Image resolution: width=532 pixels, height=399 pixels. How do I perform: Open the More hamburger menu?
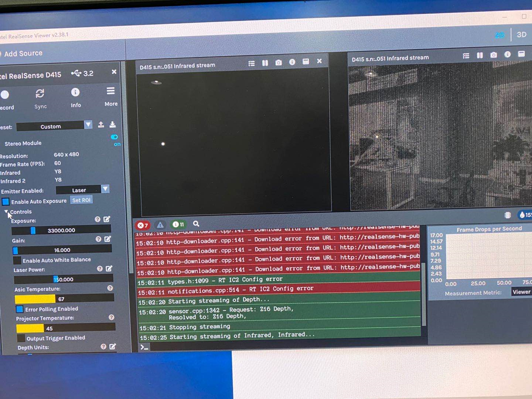[110, 91]
